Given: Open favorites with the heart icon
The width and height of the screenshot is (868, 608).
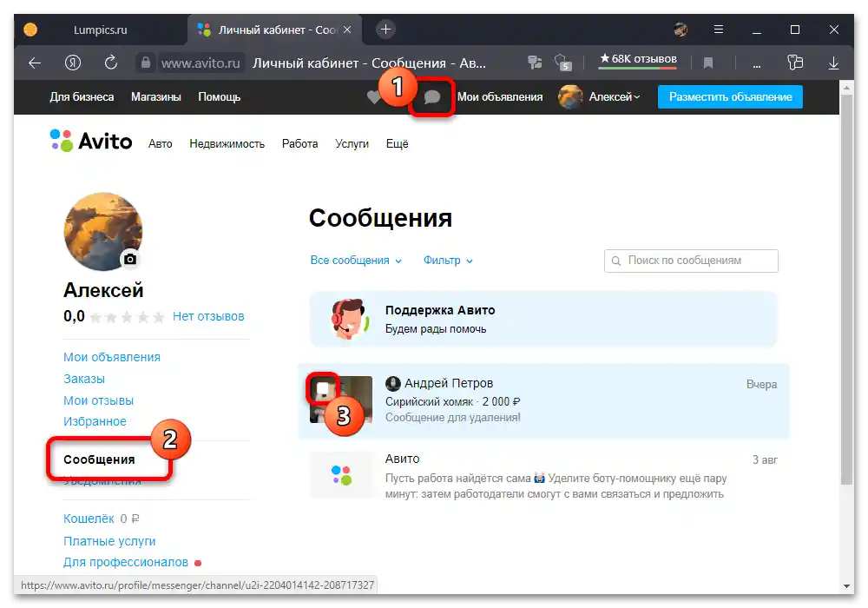Looking at the screenshot, I should [374, 97].
